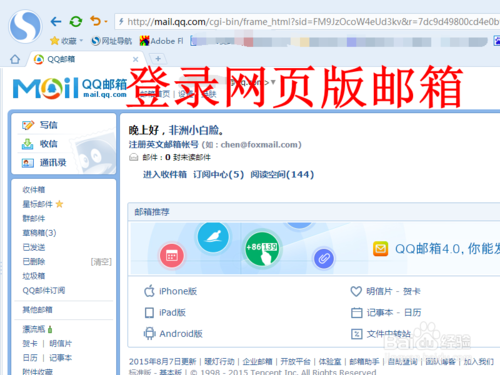Open the Adobe Fl bookmark
The width and height of the screenshot is (500, 375).
coord(161,41)
